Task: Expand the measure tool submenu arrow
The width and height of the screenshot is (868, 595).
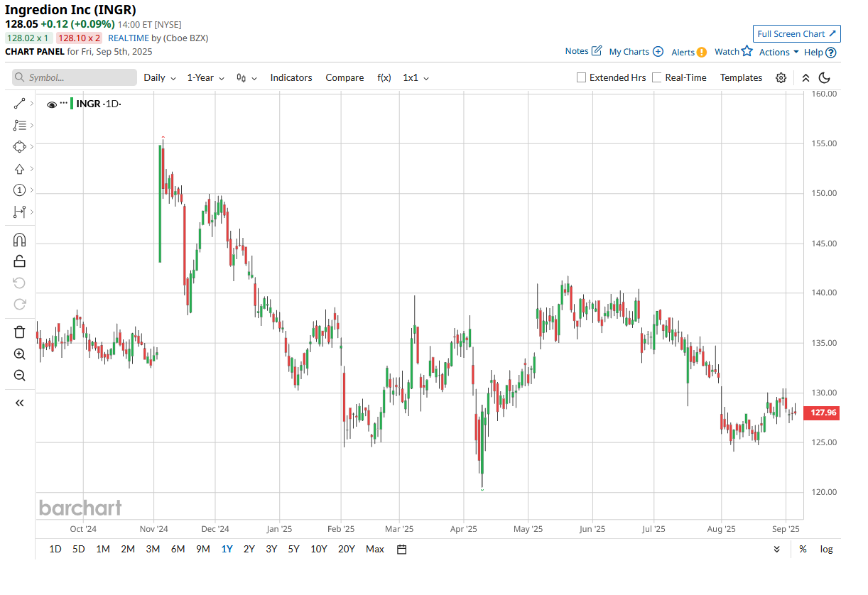Action: (32, 212)
